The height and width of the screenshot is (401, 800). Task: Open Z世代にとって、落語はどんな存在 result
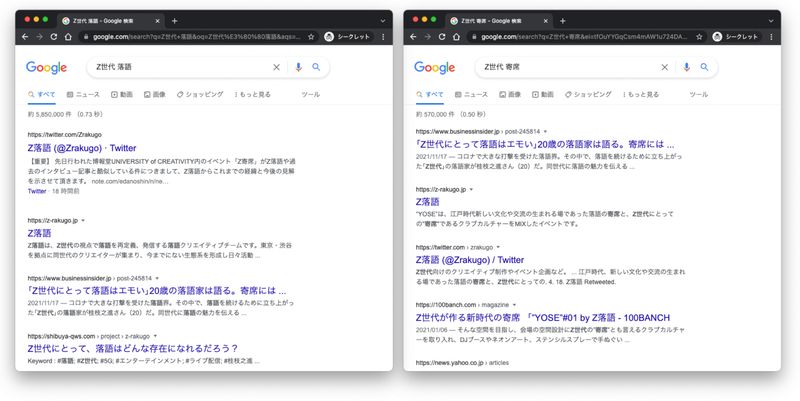133,349
